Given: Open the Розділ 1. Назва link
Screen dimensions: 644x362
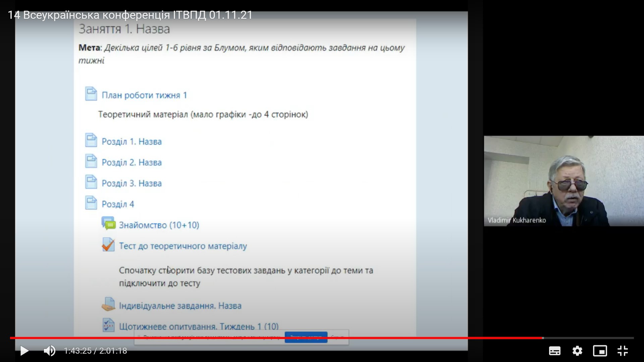Looking at the screenshot, I should tap(131, 141).
